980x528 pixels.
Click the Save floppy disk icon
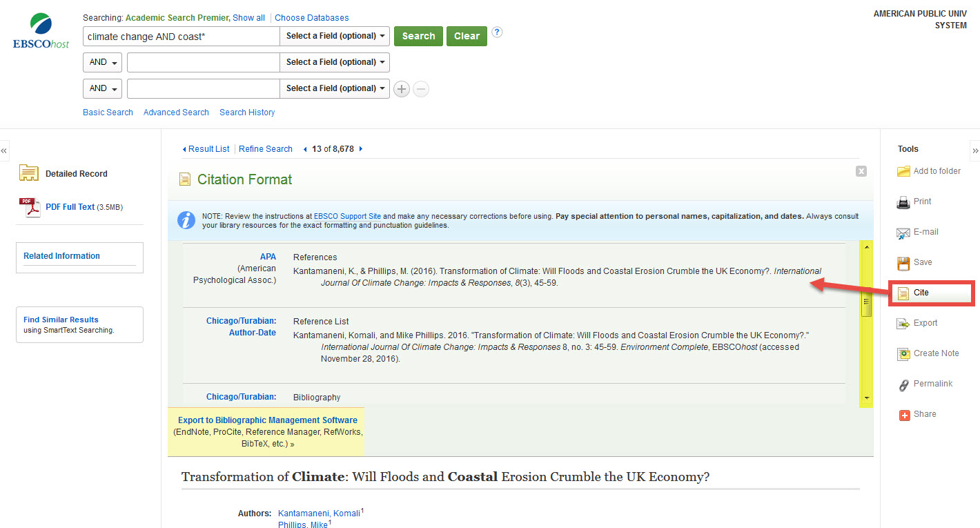903,263
